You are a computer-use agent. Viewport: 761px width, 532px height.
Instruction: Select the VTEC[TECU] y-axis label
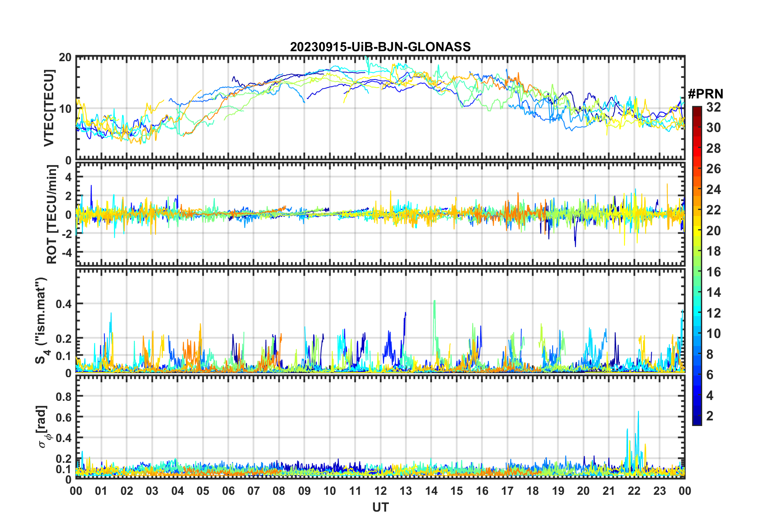pyautogui.click(x=49, y=108)
